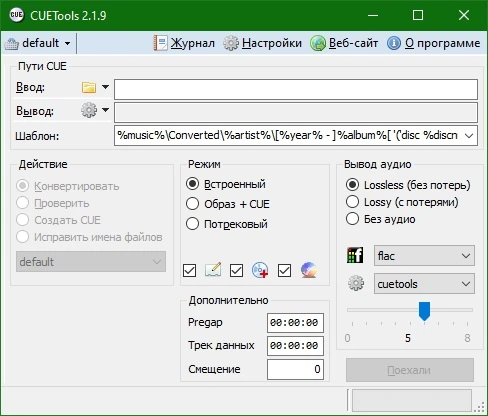Image resolution: width=488 pixels, height=416 pixels.
Task: Click the Ввод input path field
Action: click(296, 89)
